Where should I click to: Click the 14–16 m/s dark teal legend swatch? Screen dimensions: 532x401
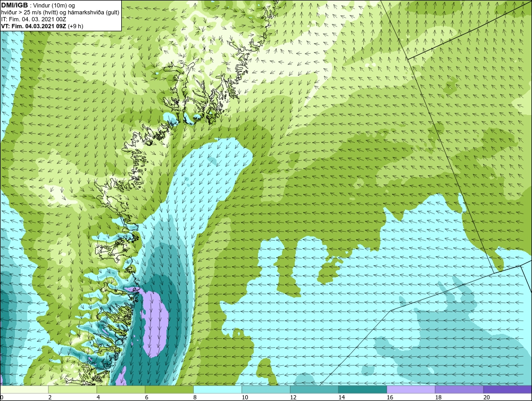[363, 389]
